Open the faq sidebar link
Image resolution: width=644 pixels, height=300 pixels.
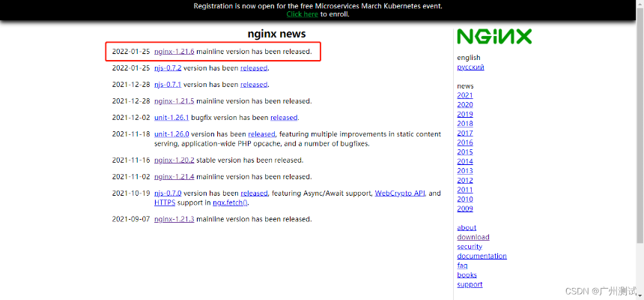point(463,265)
